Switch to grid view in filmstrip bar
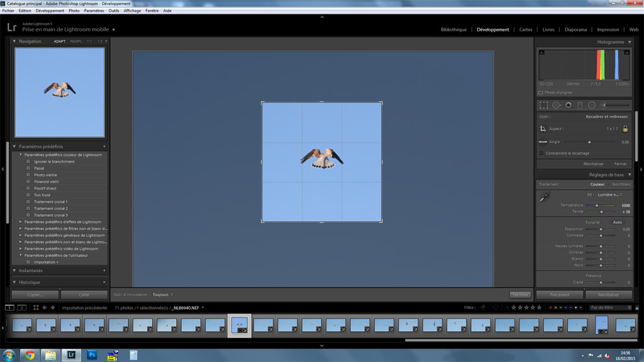 tap(36, 308)
